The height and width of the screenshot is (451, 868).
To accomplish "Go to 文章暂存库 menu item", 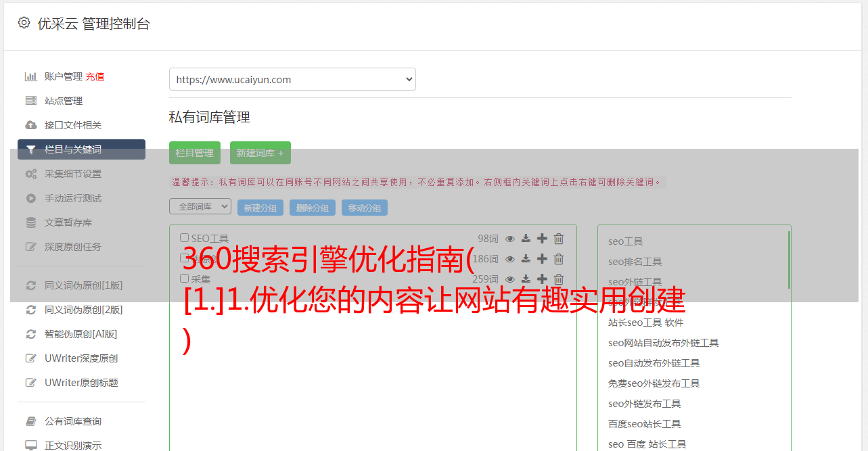I will 68,222.
